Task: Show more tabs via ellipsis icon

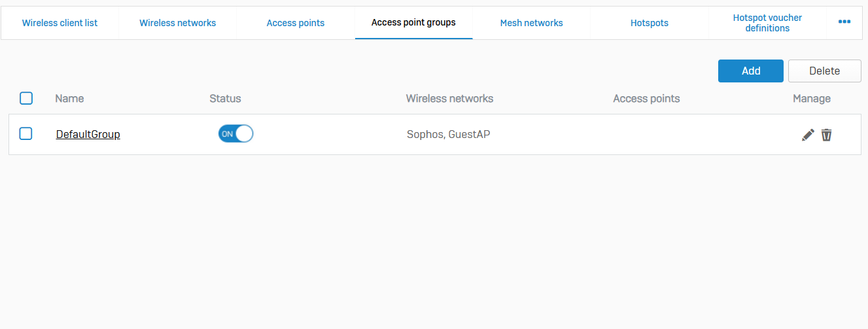Action: pos(844,22)
